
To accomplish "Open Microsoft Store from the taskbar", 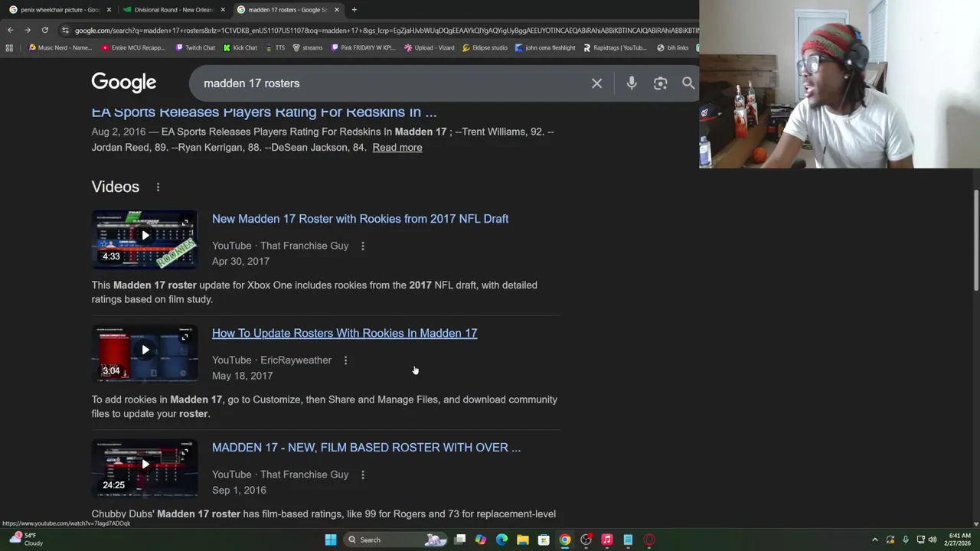I will point(544,540).
